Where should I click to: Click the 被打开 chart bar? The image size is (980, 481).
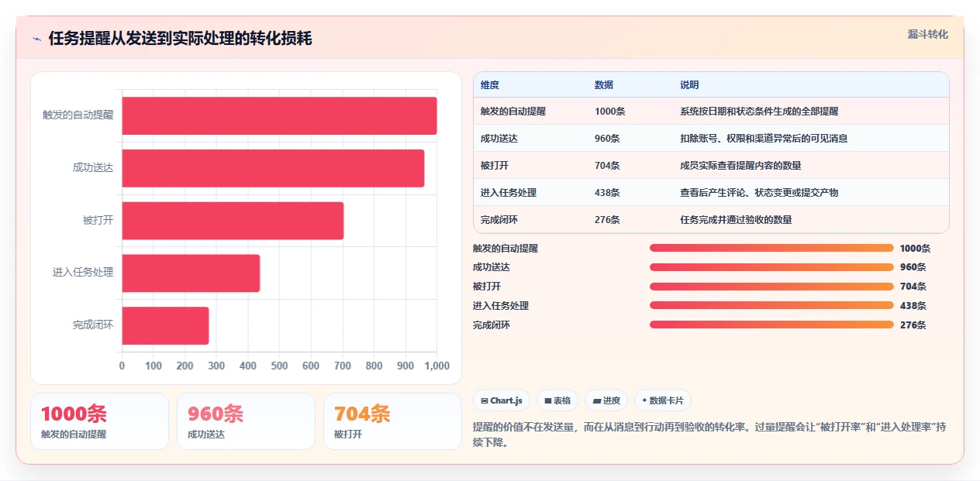click(x=233, y=220)
